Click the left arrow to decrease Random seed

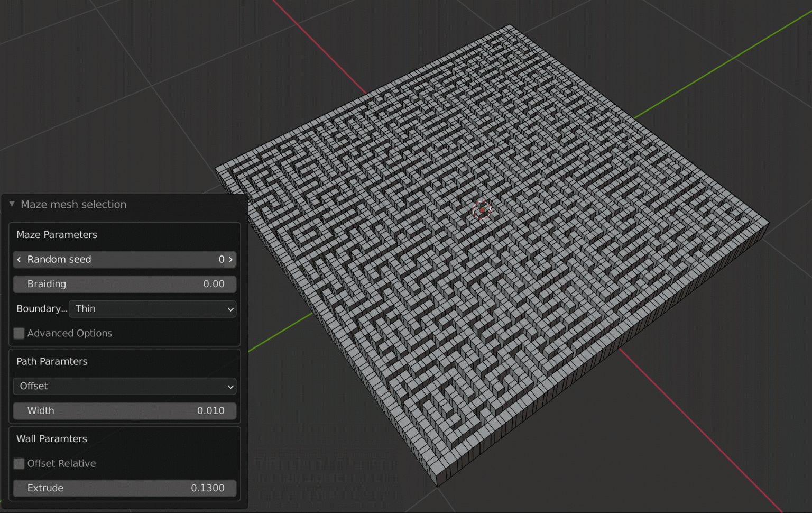(19, 259)
